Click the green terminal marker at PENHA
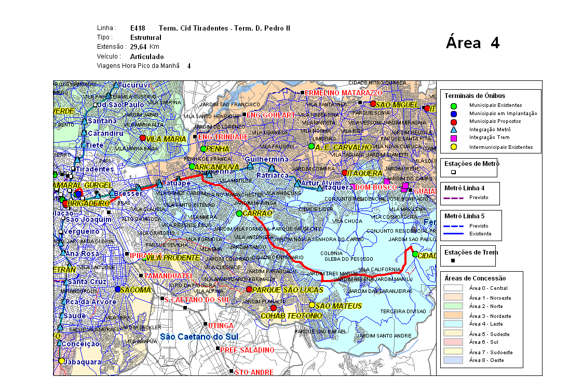Image resolution: width=569 pixels, height=392 pixels. pyautogui.click(x=203, y=148)
